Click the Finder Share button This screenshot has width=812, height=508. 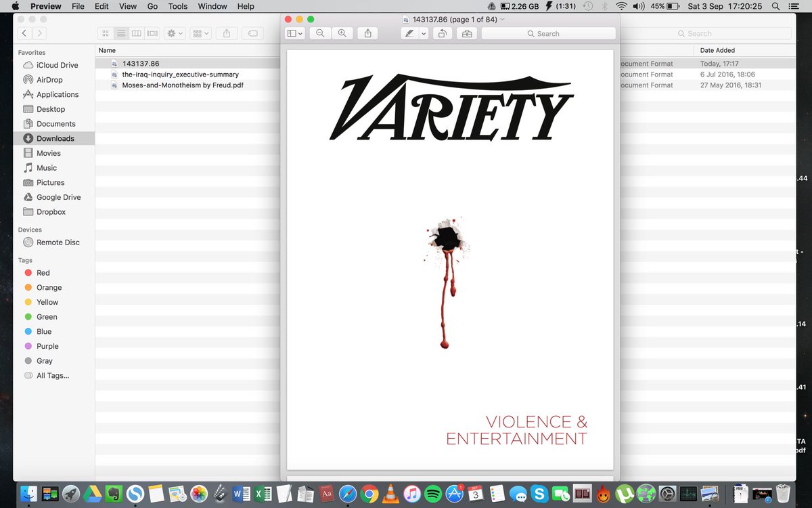227,33
